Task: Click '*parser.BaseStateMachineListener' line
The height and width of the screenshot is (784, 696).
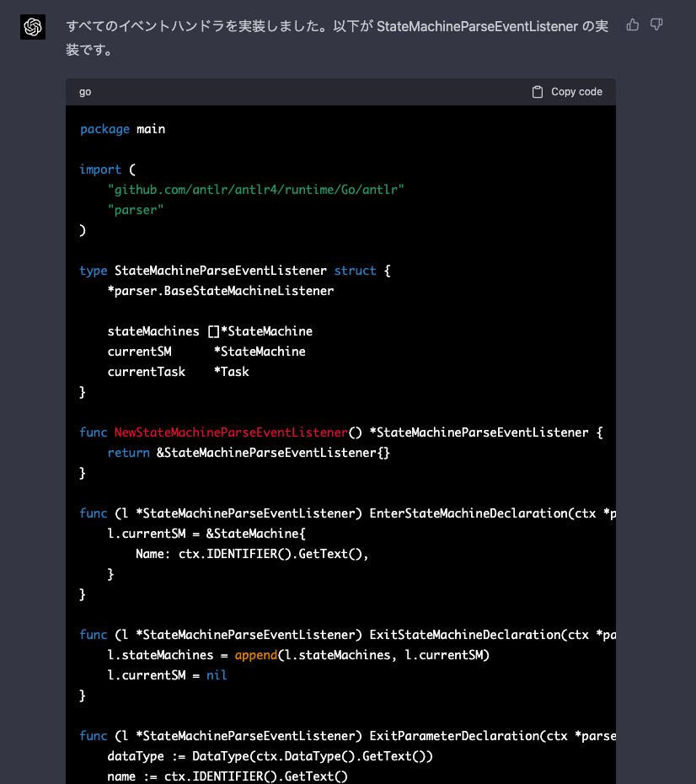Action: pos(220,291)
